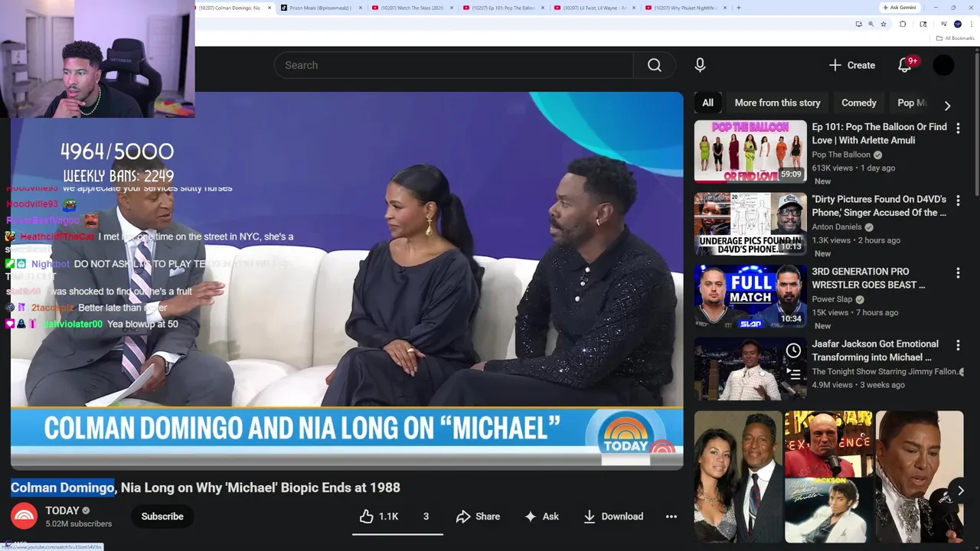Open the Power Slap Full Match thumbnail
Screen dimensions: 980x551
pos(750,296)
